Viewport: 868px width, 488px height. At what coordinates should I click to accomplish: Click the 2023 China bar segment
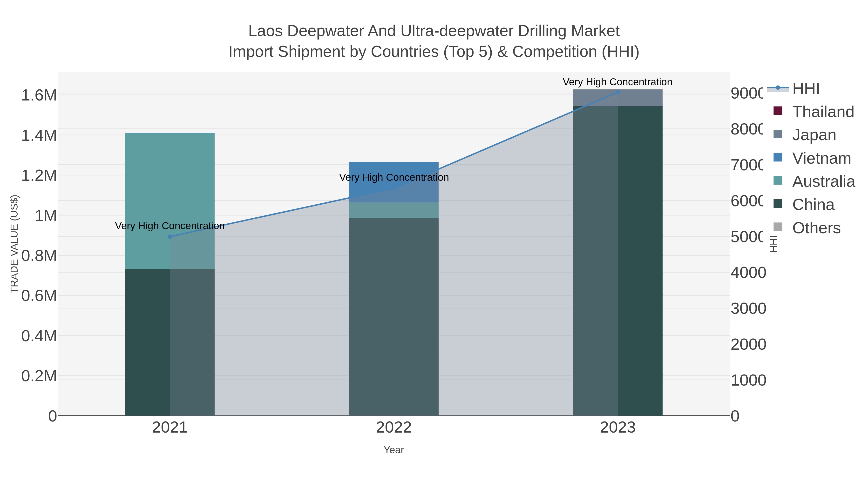(x=618, y=261)
